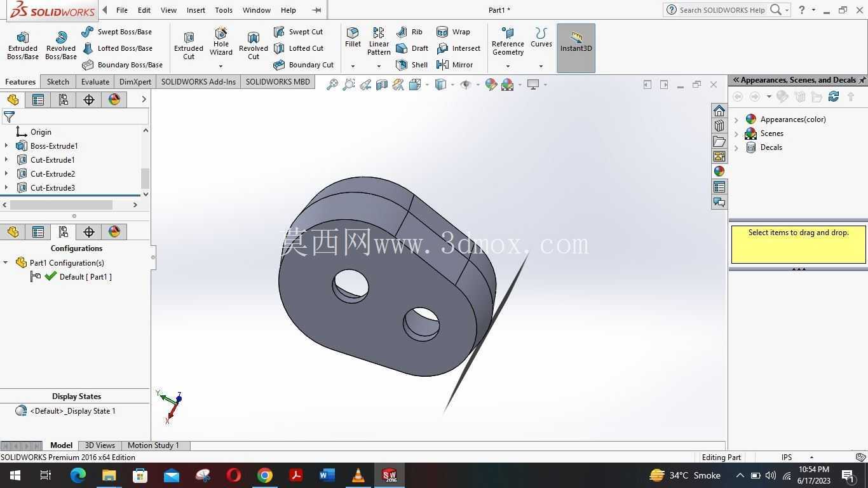The width and height of the screenshot is (868, 488).
Task: Select the Intersect feature
Action: click(458, 48)
